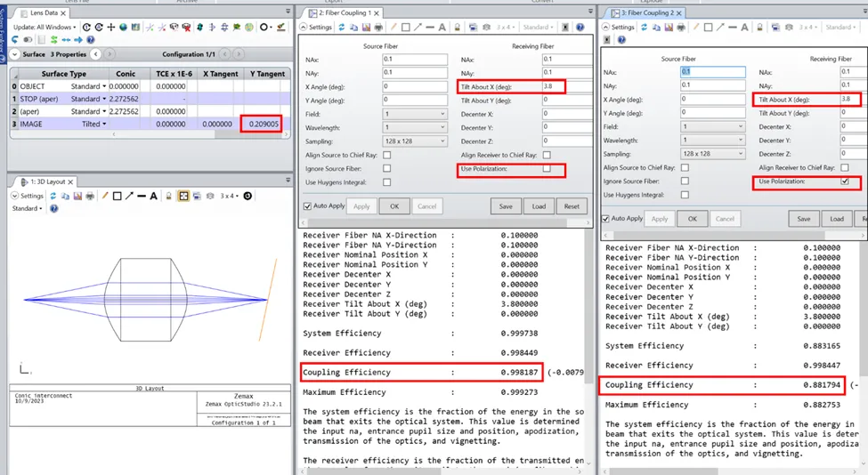
Task: Click the save icon in Fiber Coupling 2 toolbar
Action: (668, 28)
